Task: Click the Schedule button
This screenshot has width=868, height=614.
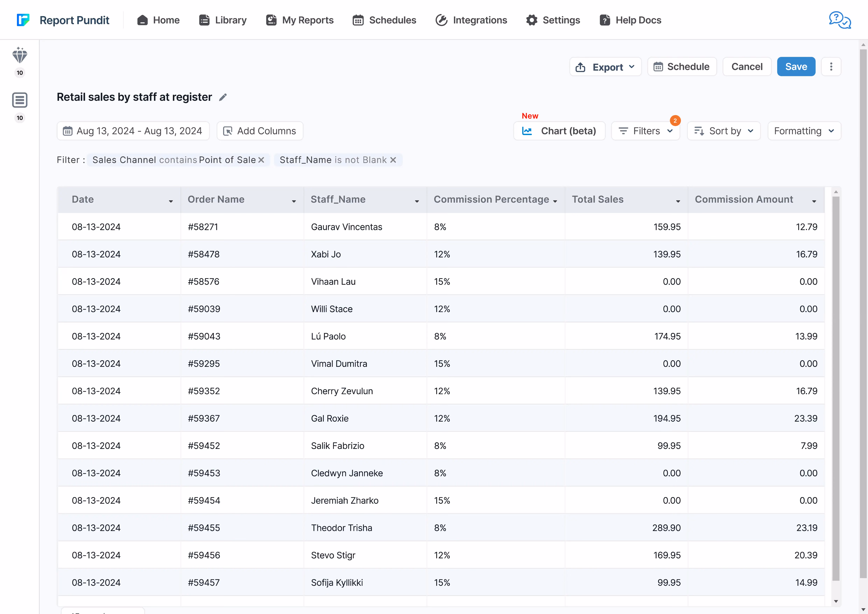Action: click(x=682, y=67)
